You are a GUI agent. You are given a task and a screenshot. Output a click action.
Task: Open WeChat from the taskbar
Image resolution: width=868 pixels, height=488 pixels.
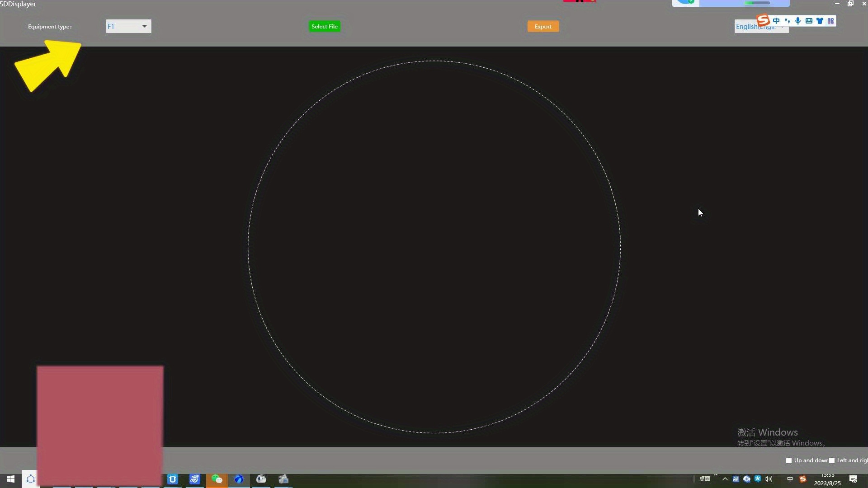tap(217, 479)
